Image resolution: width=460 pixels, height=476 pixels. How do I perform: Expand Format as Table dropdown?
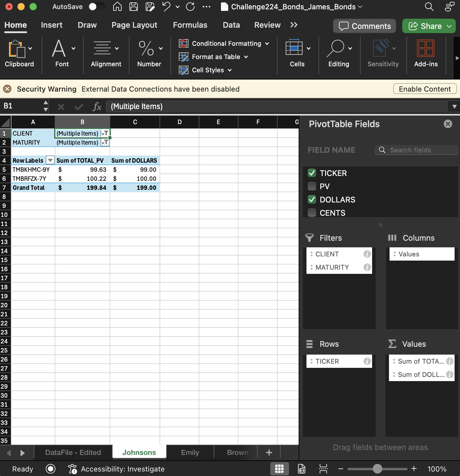[x=246, y=57]
